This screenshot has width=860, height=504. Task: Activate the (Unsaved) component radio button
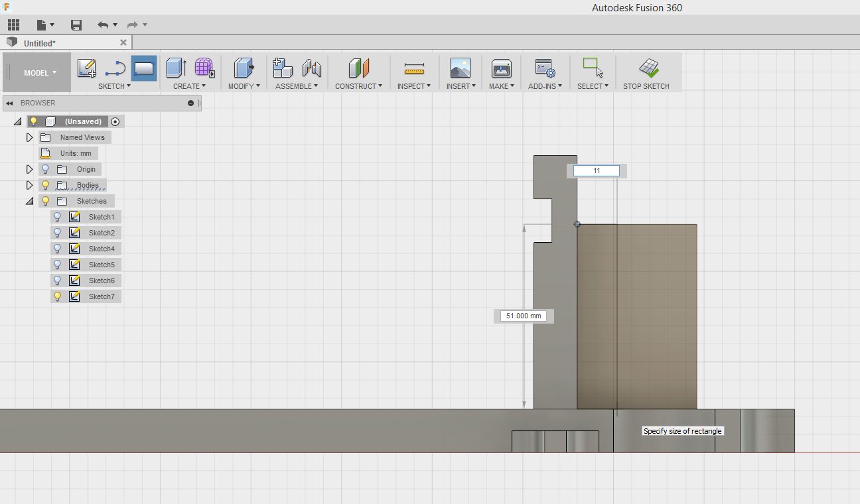[115, 121]
